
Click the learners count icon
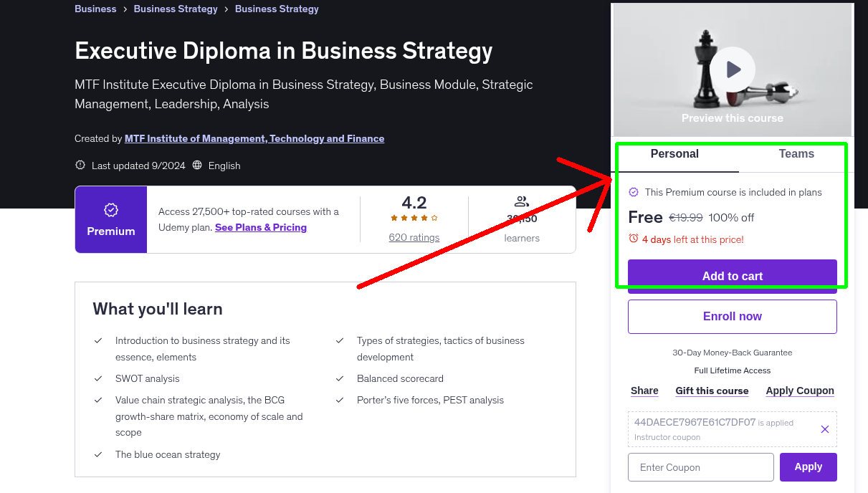tap(521, 201)
